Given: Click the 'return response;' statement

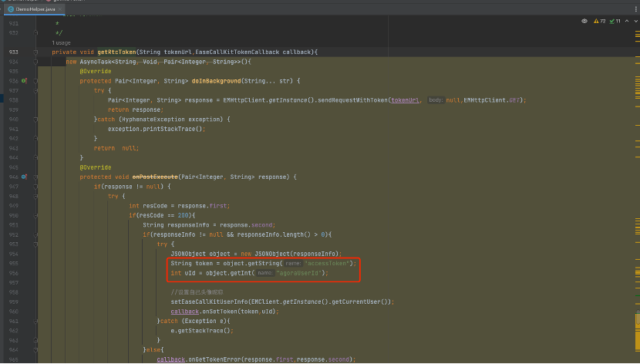Looking at the screenshot, I should coord(136,110).
